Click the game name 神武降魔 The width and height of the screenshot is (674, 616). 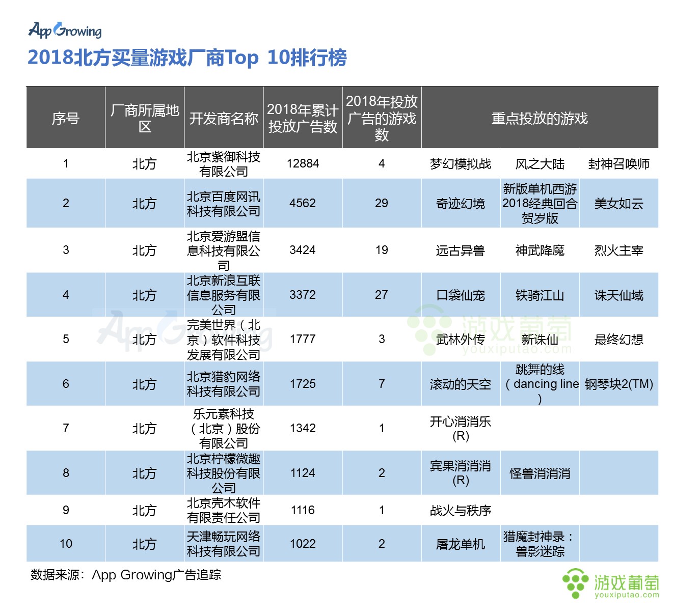coord(540,250)
